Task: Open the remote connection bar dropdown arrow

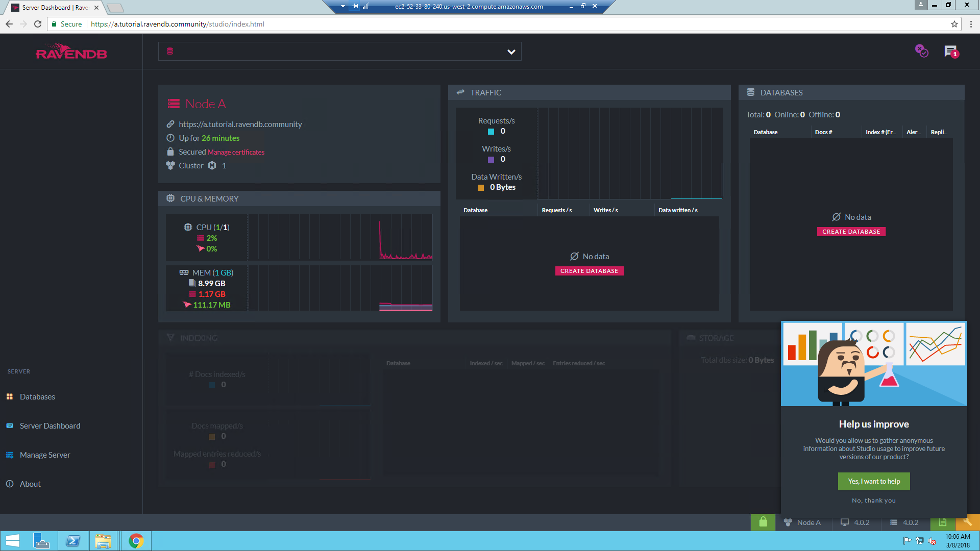Action: (x=342, y=6)
